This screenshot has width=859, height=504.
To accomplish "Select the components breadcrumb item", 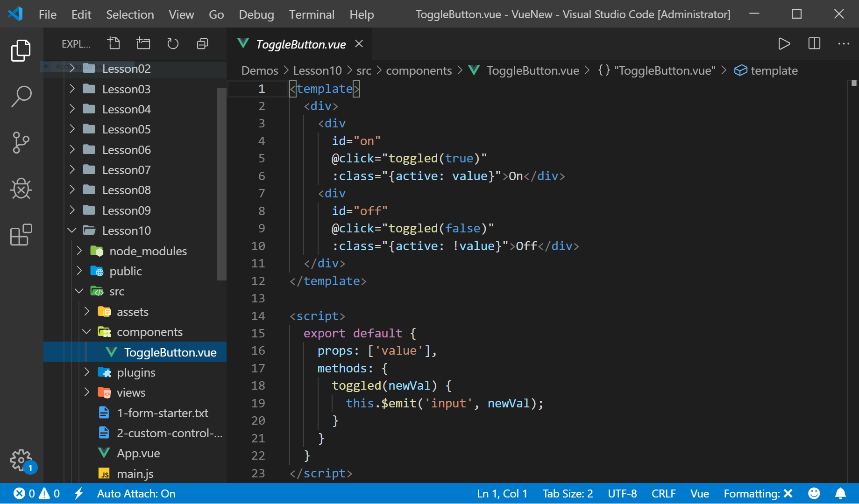I will coord(418,70).
